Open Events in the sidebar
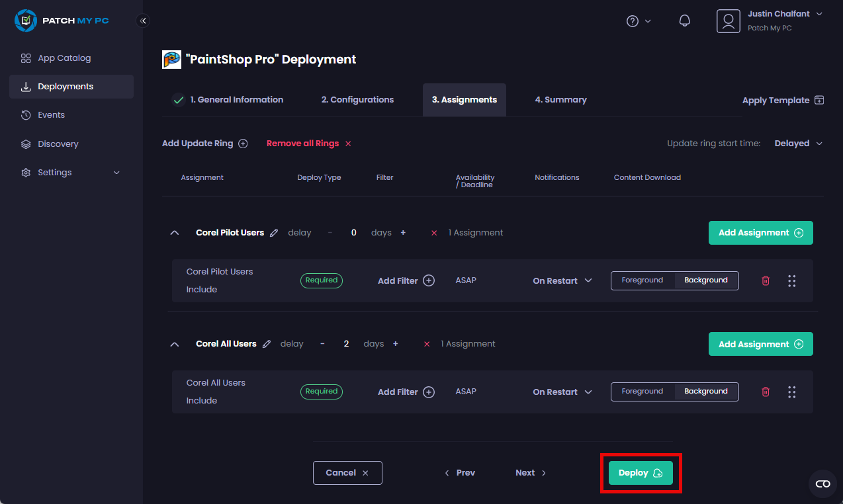 (51, 115)
